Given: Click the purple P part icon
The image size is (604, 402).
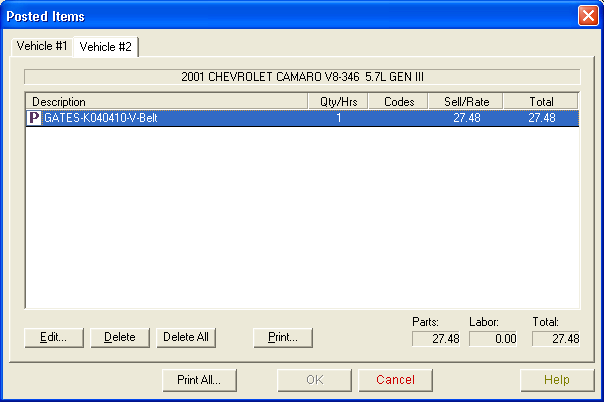Looking at the screenshot, I should point(34,118).
